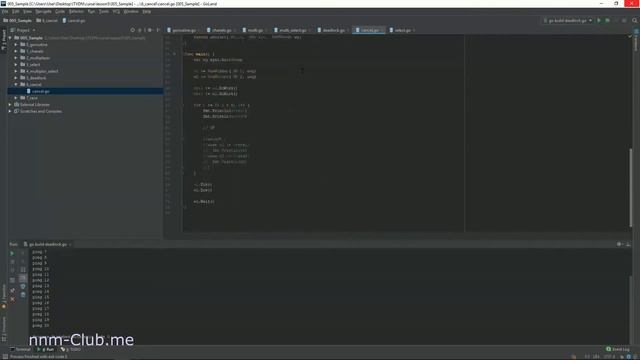Select the 4_multiplex_select folder
Screen dimensions: 640x360
click(40, 71)
